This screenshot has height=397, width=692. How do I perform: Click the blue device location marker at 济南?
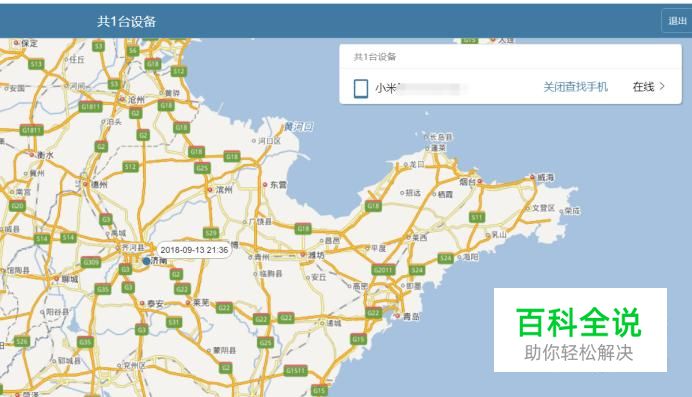[x=146, y=261]
